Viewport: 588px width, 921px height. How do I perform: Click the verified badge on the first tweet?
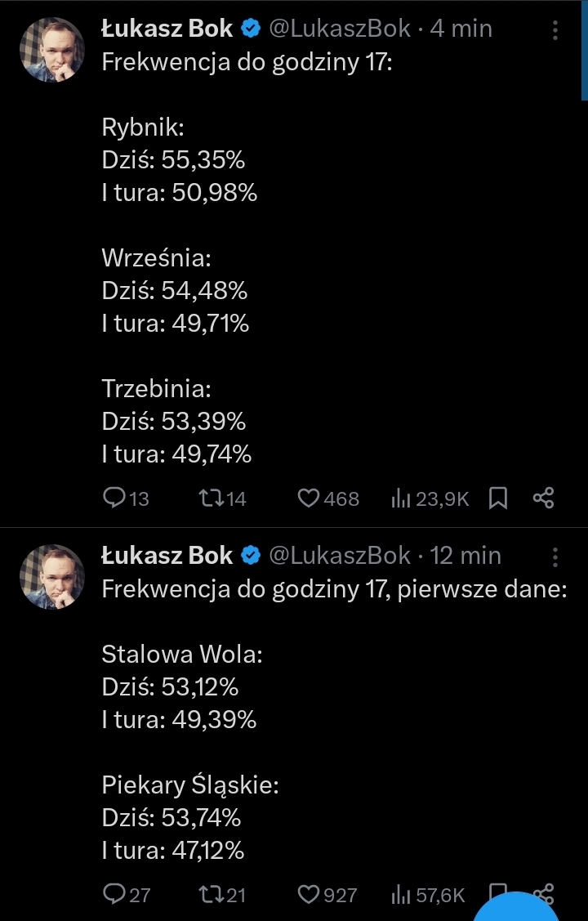click(x=251, y=29)
